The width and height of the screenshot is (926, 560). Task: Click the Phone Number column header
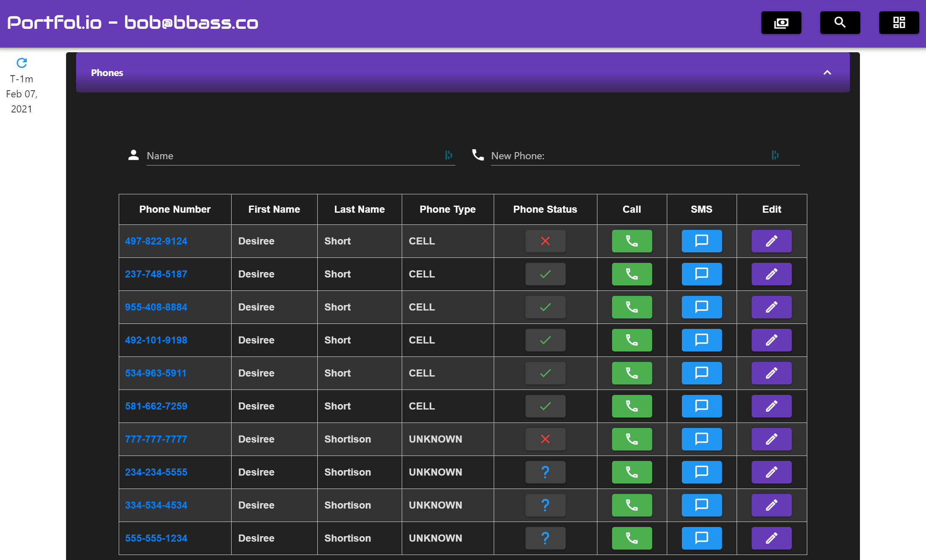tap(175, 209)
